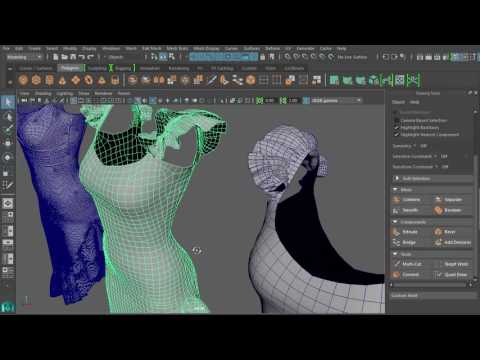The image size is (480, 360).
Task: Click Quad Draw button in toolkit
Action: [452, 275]
